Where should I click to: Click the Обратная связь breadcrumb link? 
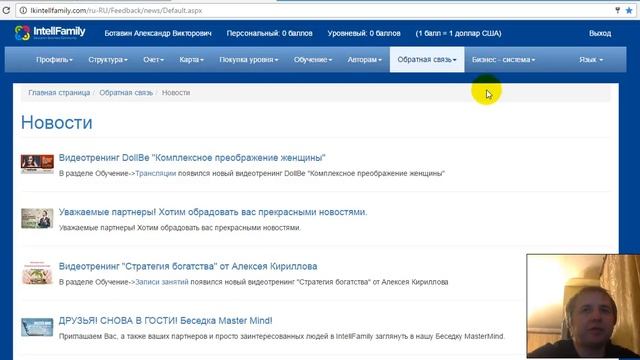[x=126, y=93]
